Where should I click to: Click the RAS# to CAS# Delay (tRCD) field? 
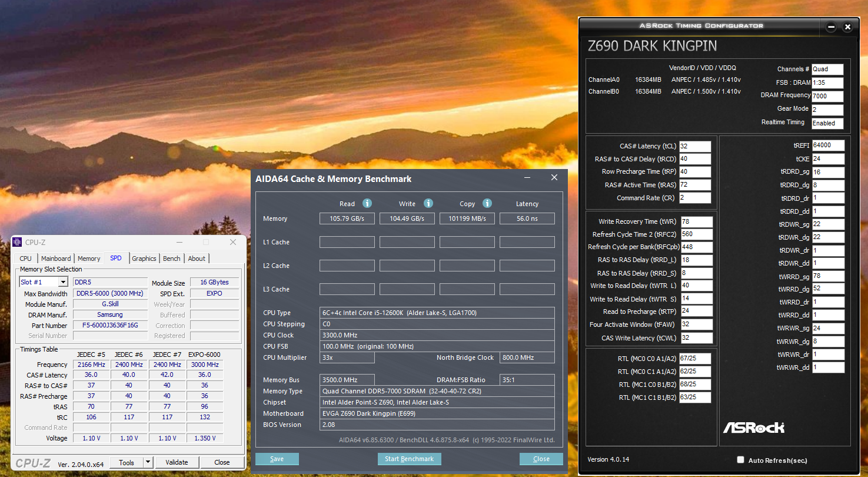coord(695,159)
